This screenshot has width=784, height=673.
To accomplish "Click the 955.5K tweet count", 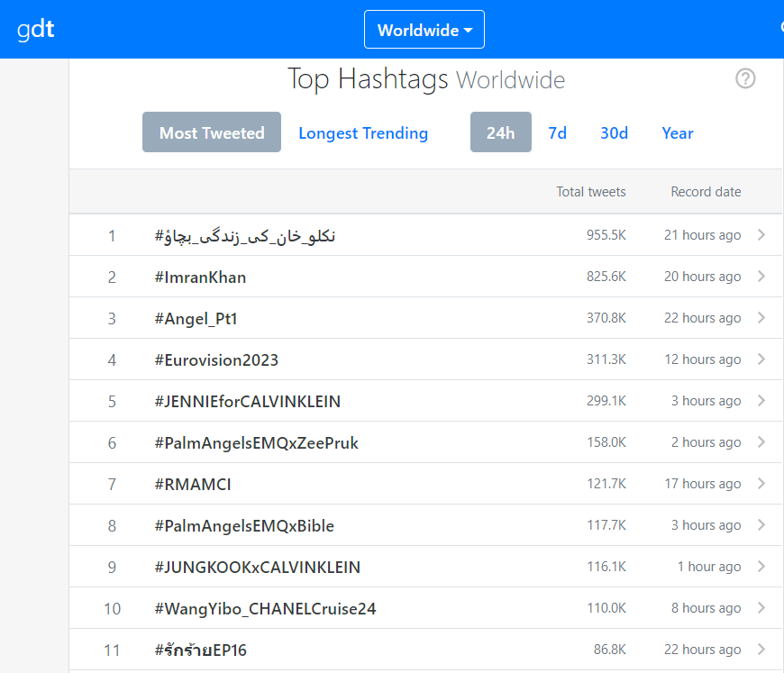I will 606,235.
